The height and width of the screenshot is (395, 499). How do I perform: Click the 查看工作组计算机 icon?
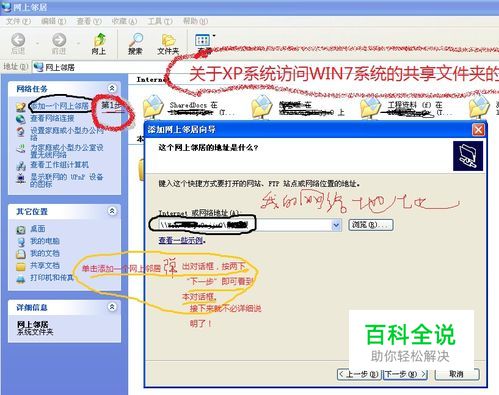[x=21, y=165]
